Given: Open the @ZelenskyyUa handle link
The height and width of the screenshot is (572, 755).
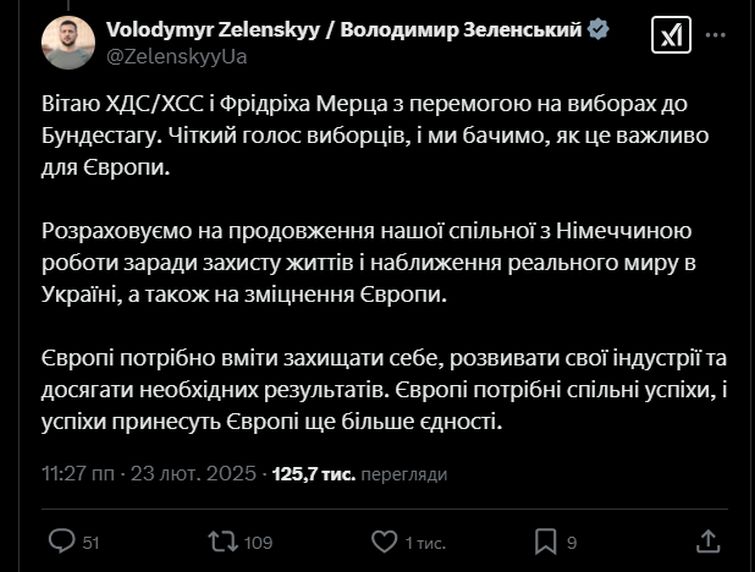Looking at the screenshot, I should click(x=176, y=57).
